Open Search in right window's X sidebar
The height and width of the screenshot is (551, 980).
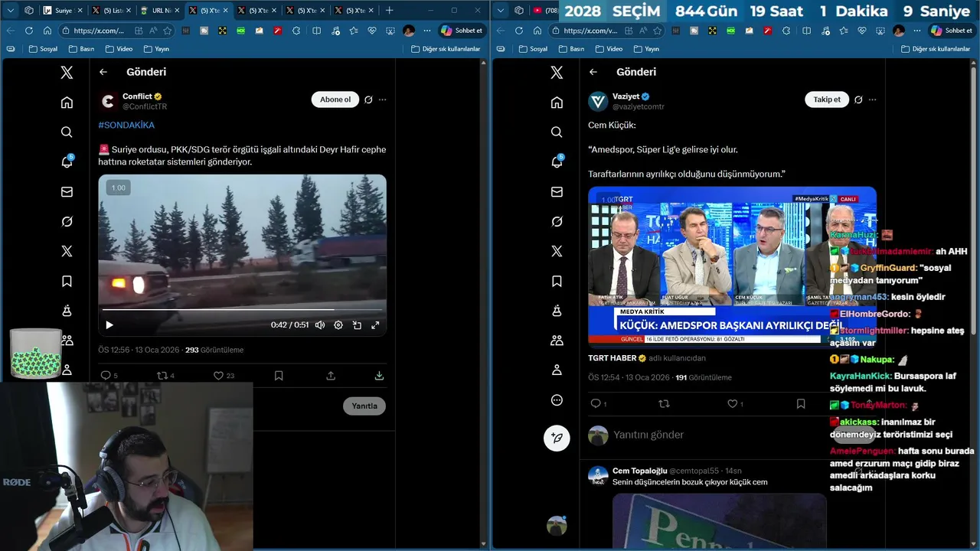(557, 132)
